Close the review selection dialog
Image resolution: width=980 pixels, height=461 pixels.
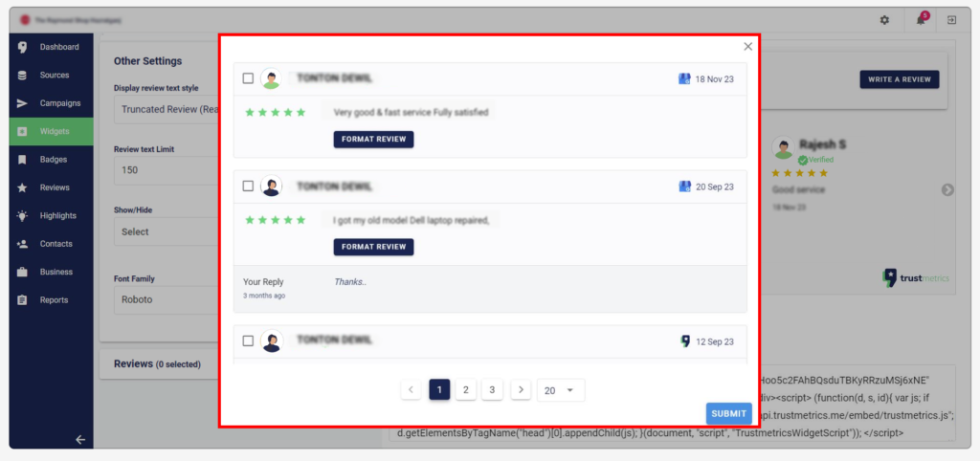click(747, 46)
